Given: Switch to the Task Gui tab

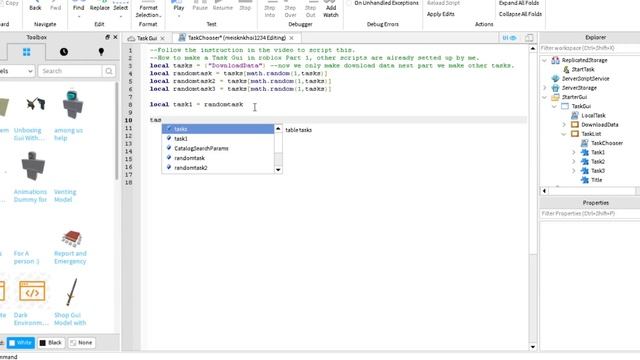Looking at the screenshot, I should pos(147,38).
